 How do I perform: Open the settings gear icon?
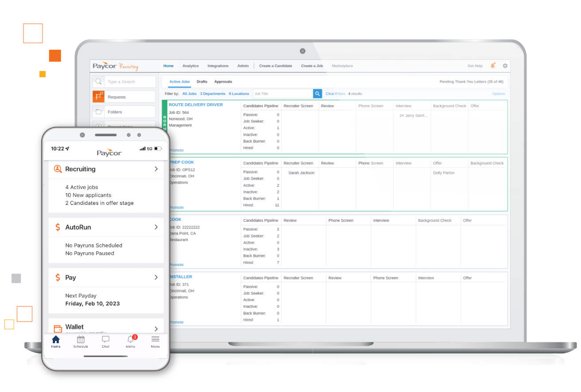pos(505,66)
